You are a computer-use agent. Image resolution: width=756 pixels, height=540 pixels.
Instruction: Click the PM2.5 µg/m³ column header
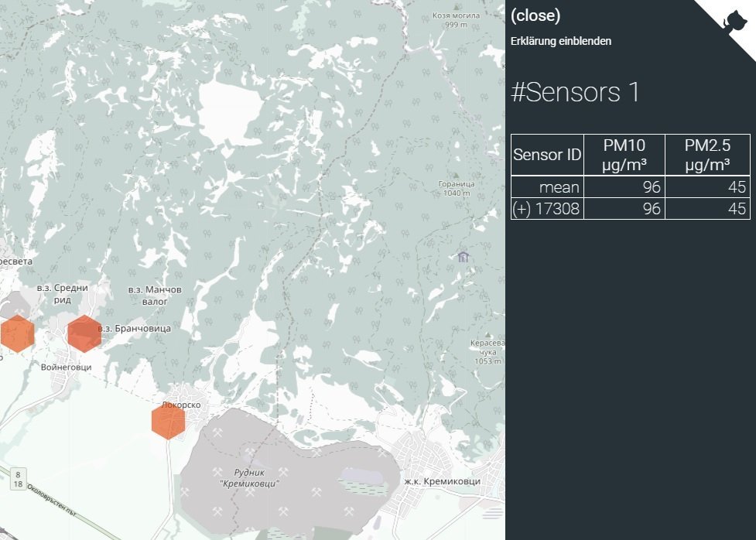coord(707,155)
